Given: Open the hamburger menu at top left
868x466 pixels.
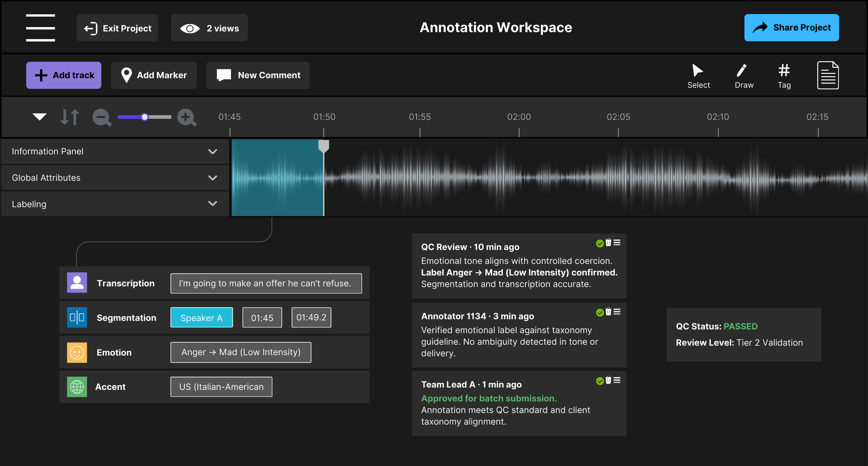Looking at the screenshot, I should tap(41, 28).
